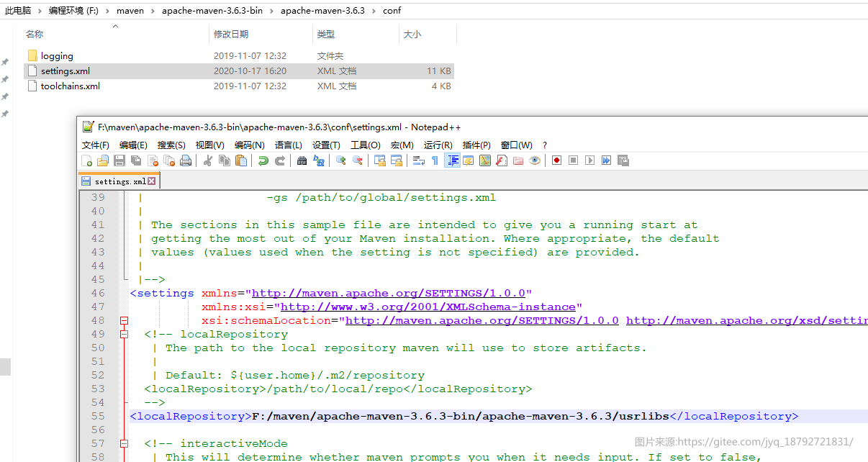
Task: Redo the last undone edit
Action: (x=280, y=160)
